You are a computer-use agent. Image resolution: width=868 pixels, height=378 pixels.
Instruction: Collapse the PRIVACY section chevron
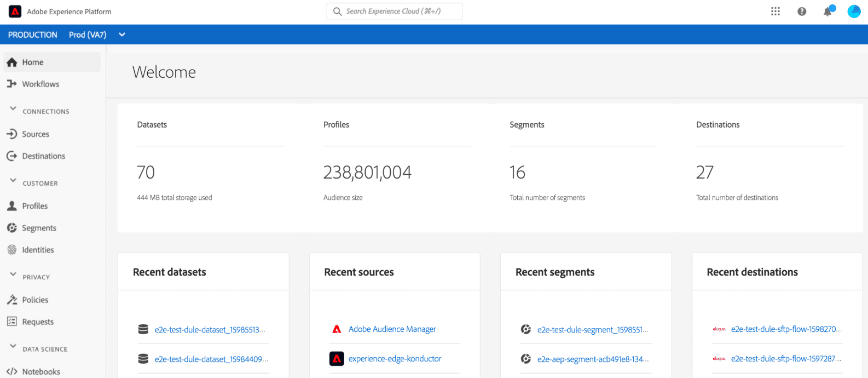(x=13, y=274)
